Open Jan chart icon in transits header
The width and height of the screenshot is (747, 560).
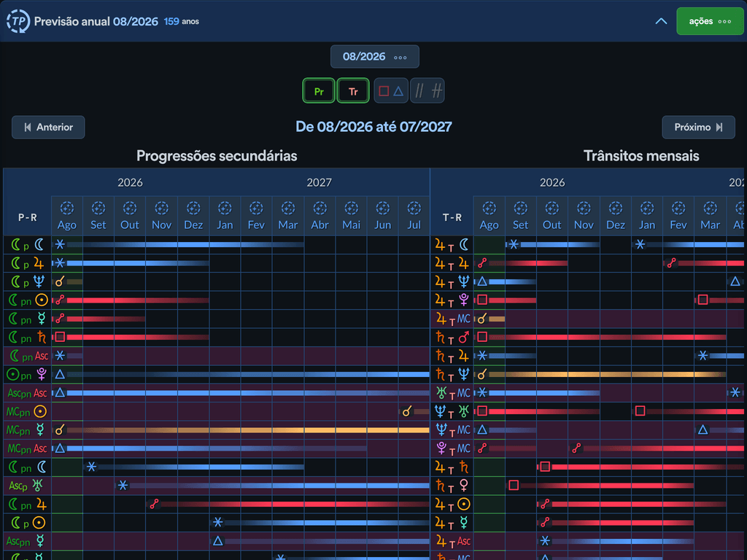pyautogui.click(x=647, y=208)
